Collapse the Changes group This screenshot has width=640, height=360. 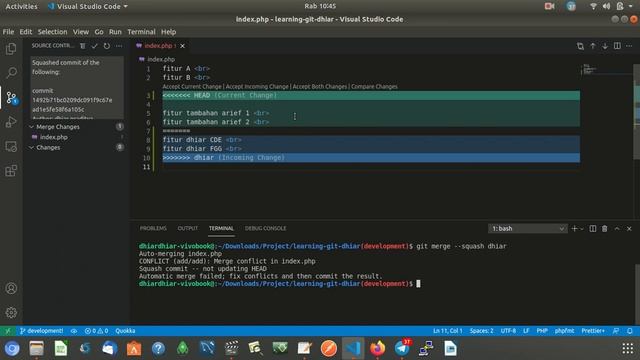(31, 148)
